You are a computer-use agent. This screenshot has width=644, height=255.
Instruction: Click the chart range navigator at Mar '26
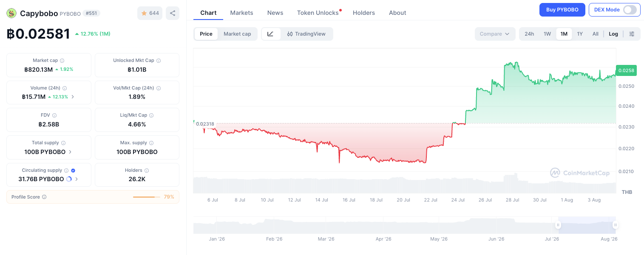(x=326, y=225)
